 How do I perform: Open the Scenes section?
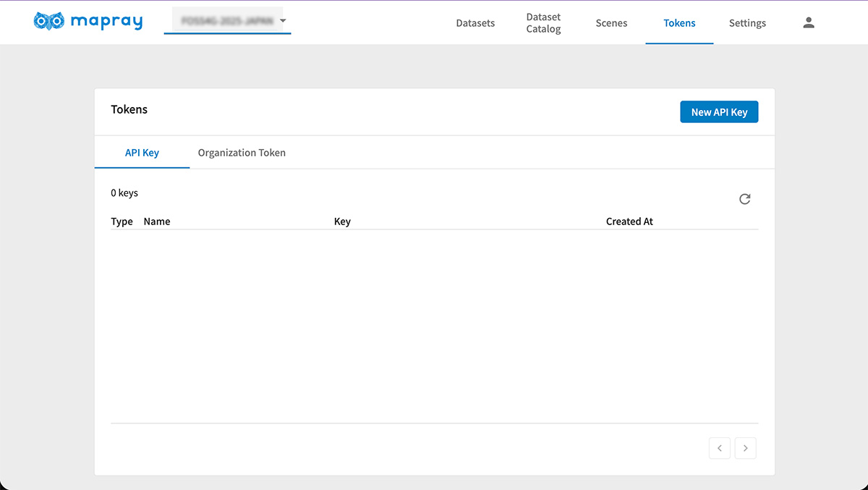(x=611, y=23)
